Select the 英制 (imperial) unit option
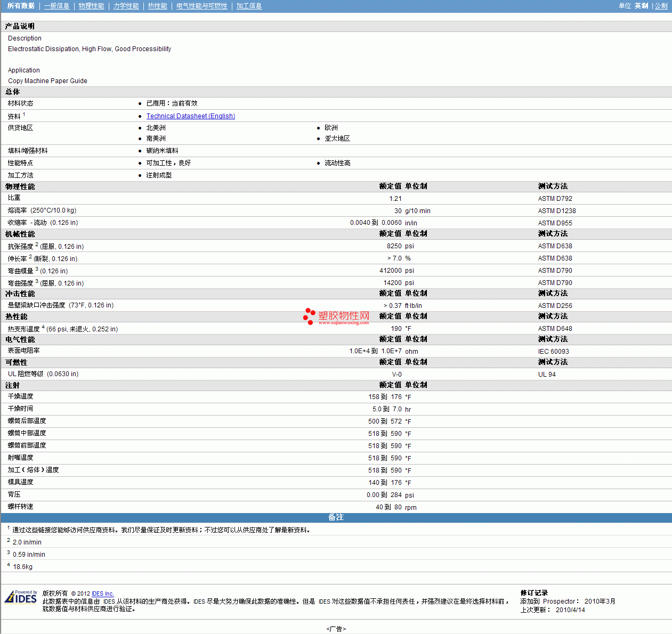This screenshot has width=672, height=634. coord(641,6)
